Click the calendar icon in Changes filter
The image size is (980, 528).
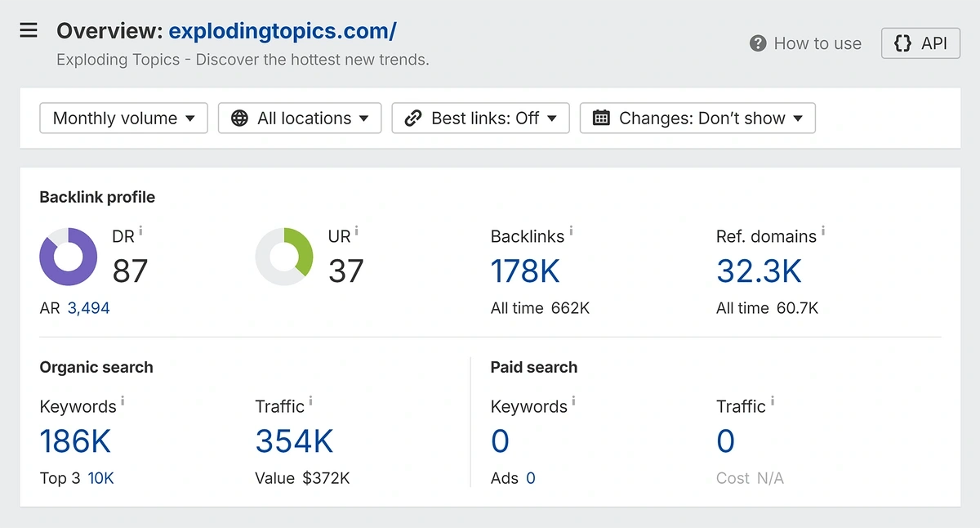601,119
